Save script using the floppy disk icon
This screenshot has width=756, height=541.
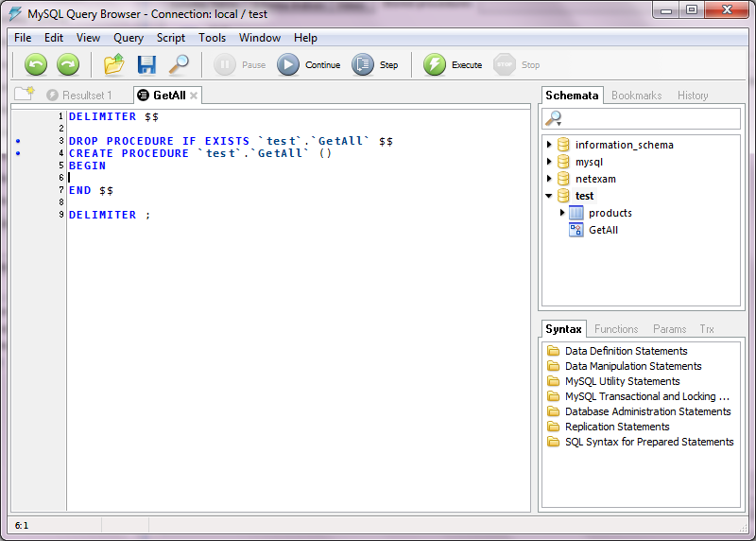146,64
